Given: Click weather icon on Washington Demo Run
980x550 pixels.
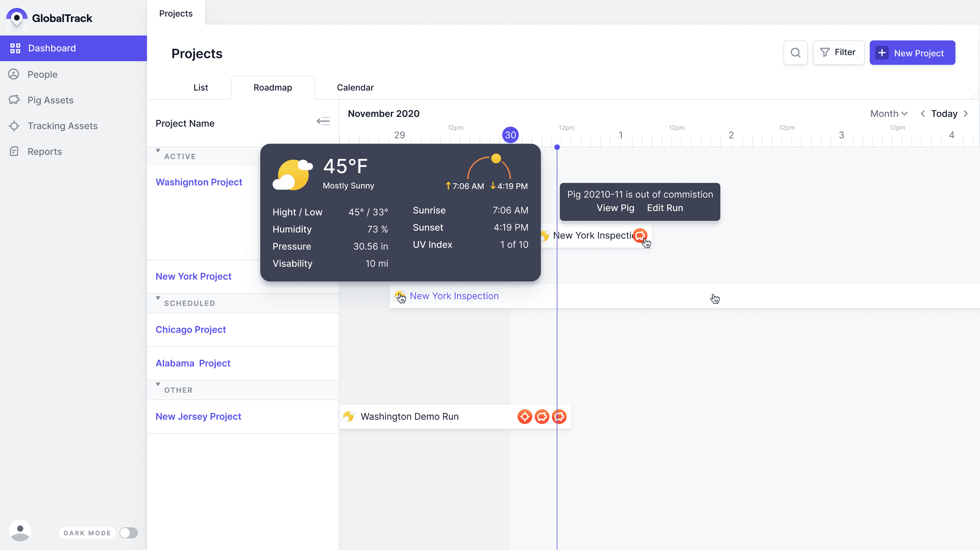Looking at the screenshot, I should pyautogui.click(x=349, y=417).
